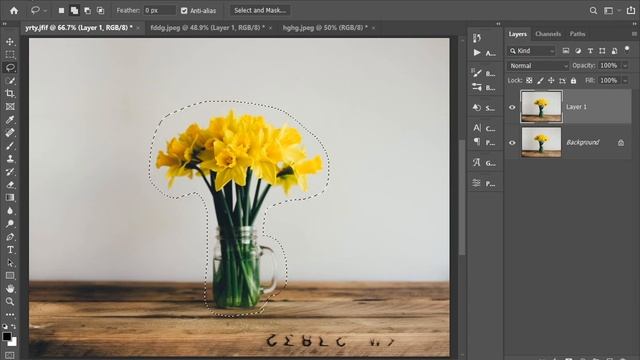This screenshot has width=640, height=360.
Task: Filter layers by adjustment layers
Action: coord(578,51)
